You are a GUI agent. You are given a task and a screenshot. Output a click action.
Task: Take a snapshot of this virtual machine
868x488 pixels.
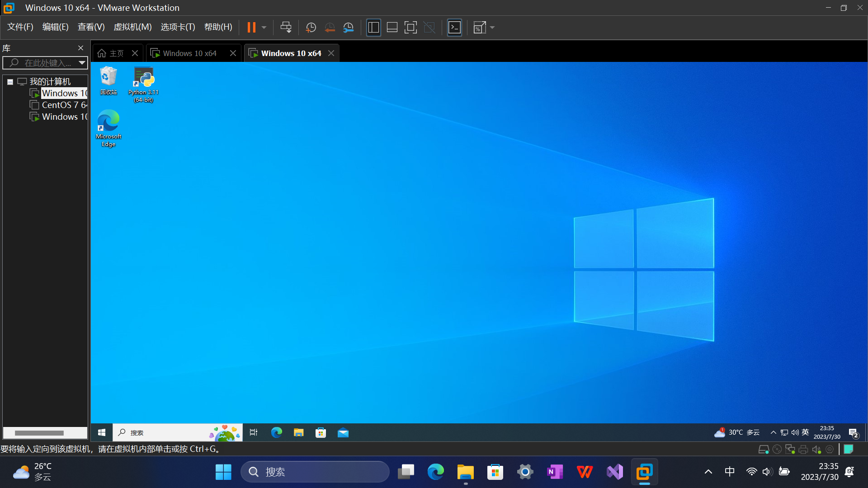point(311,28)
